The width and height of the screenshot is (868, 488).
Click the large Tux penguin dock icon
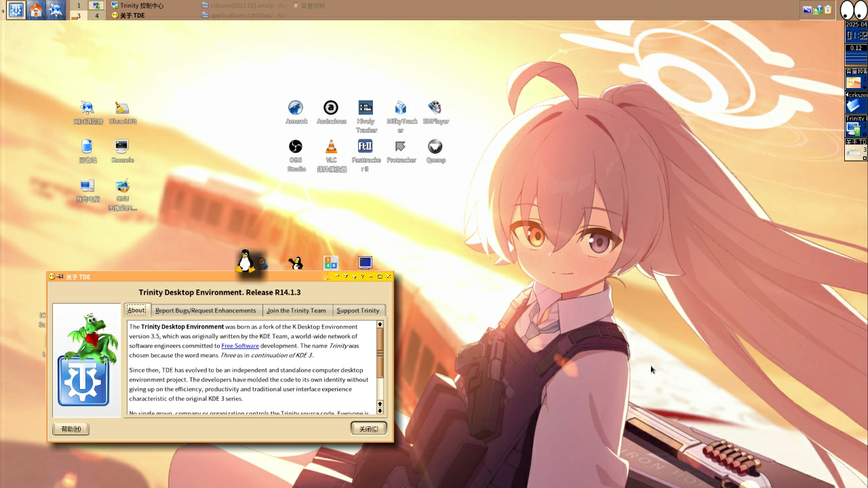coord(245,261)
